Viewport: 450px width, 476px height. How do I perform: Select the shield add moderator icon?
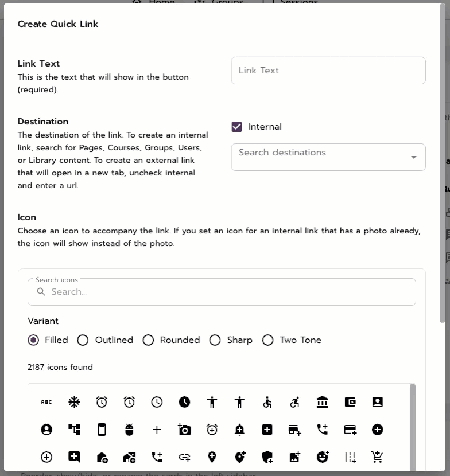[267, 457]
